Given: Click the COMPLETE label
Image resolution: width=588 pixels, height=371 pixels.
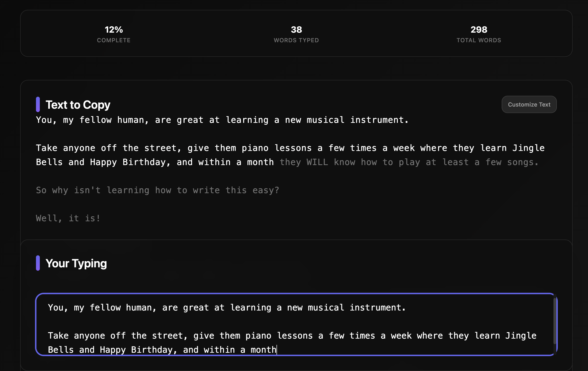Looking at the screenshot, I should [113, 40].
